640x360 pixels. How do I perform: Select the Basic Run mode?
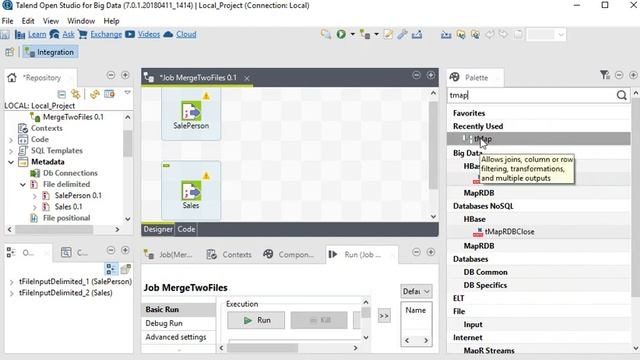[x=178, y=309]
